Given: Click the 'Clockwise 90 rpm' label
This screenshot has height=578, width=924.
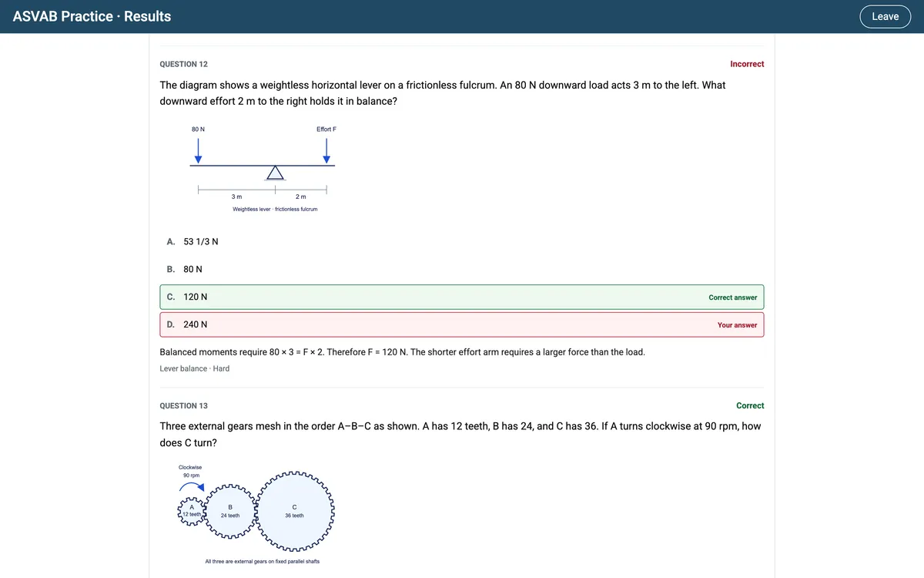Looking at the screenshot, I should pos(190,471).
